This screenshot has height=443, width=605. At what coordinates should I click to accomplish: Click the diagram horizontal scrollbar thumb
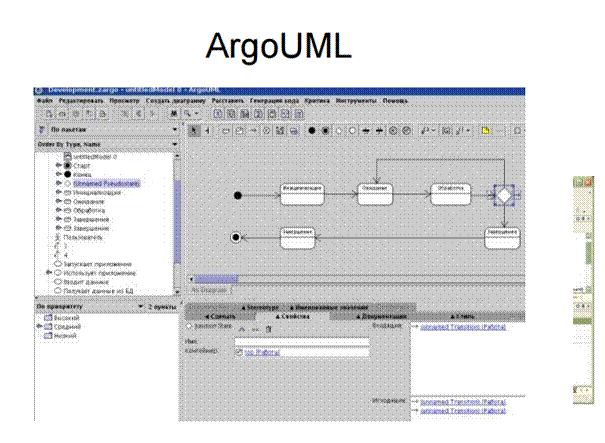tap(216, 279)
